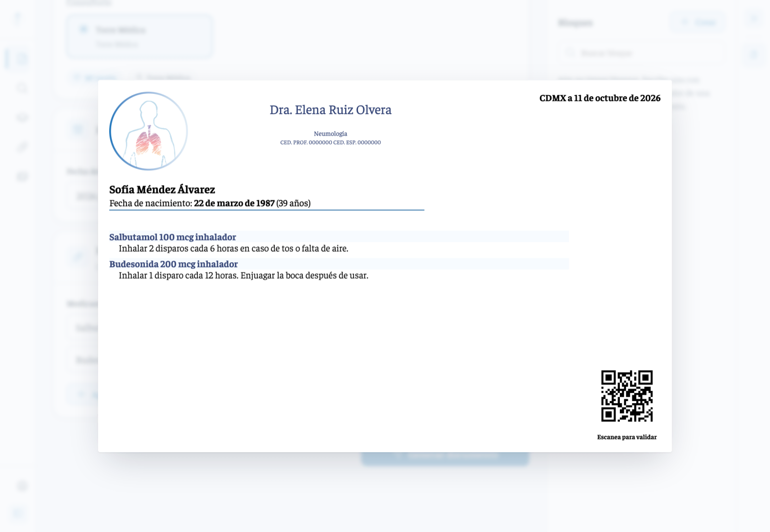Viewport: 770px width, 532px height.
Task: Click birth date "22 de marzo de 1987"
Action: pyautogui.click(x=234, y=203)
